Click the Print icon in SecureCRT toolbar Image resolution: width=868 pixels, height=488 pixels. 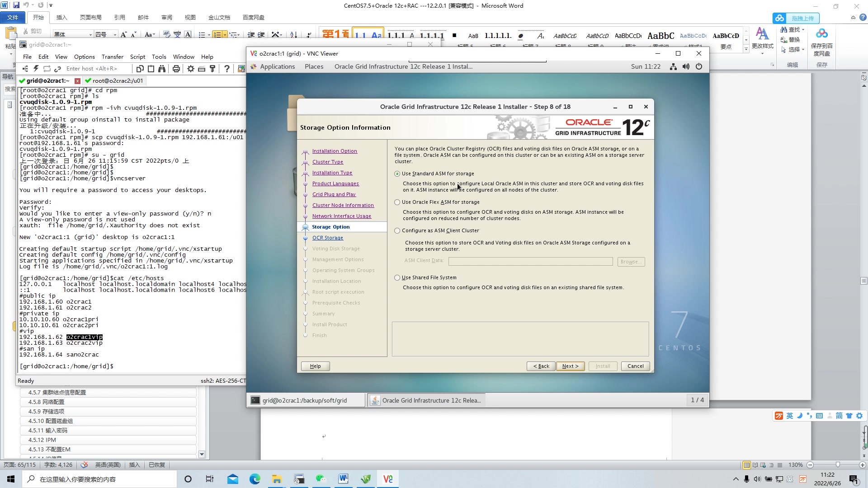(176, 69)
